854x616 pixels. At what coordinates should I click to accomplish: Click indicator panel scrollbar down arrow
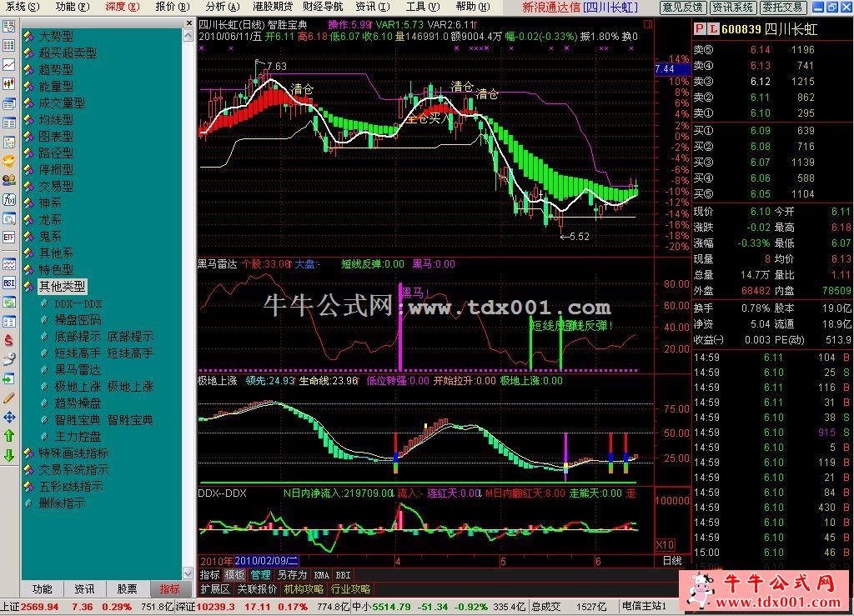pos(188,573)
